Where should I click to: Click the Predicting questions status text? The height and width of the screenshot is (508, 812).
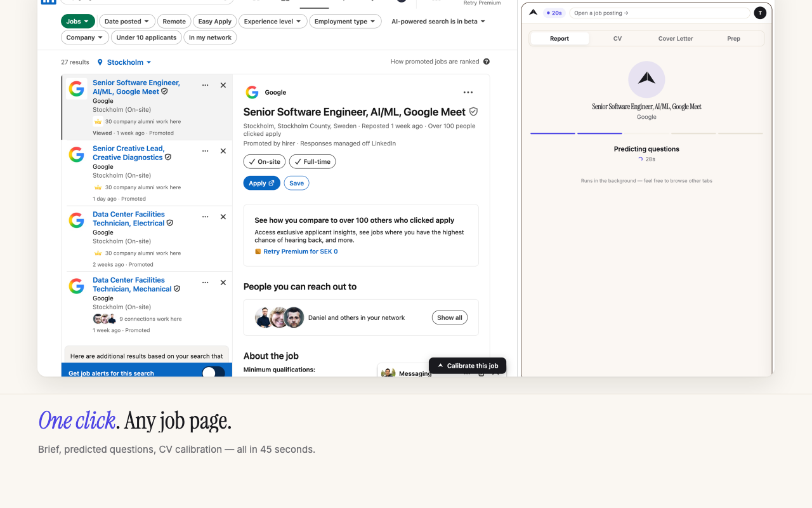(x=646, y=149)
